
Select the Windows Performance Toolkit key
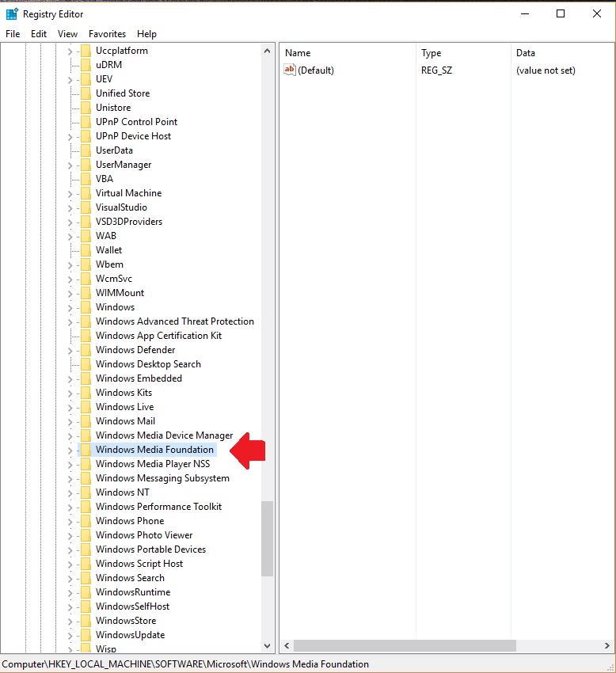pos(158,507)
